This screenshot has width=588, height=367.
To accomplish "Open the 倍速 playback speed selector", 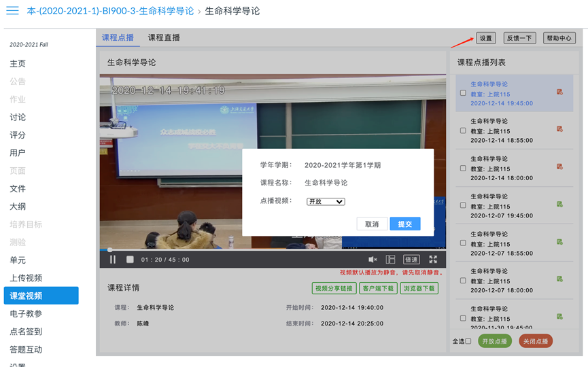I will click(411, 260).
